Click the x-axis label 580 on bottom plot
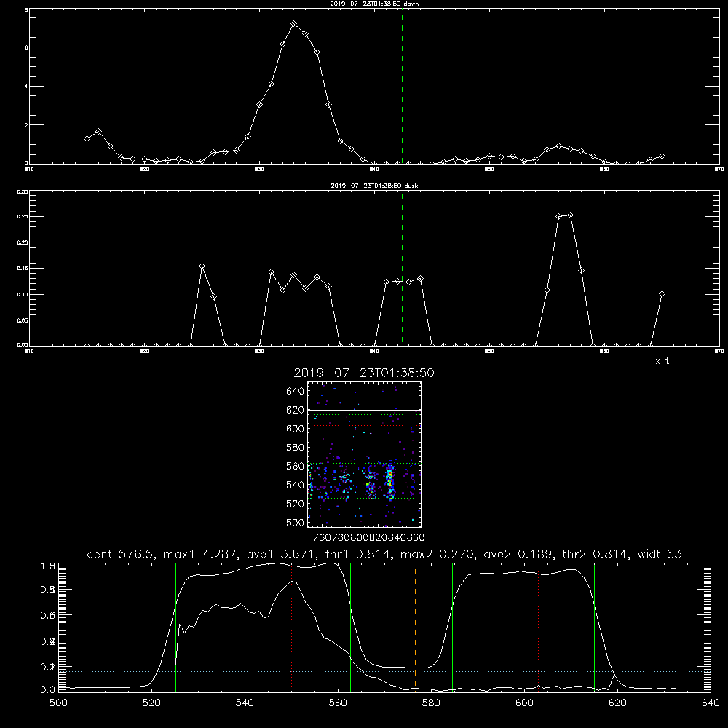 click(431, 703)
